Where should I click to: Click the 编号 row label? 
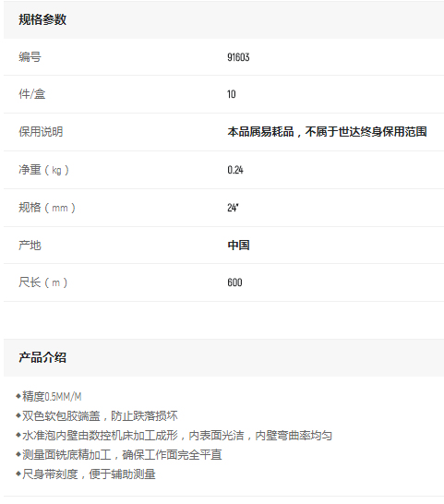30,57
